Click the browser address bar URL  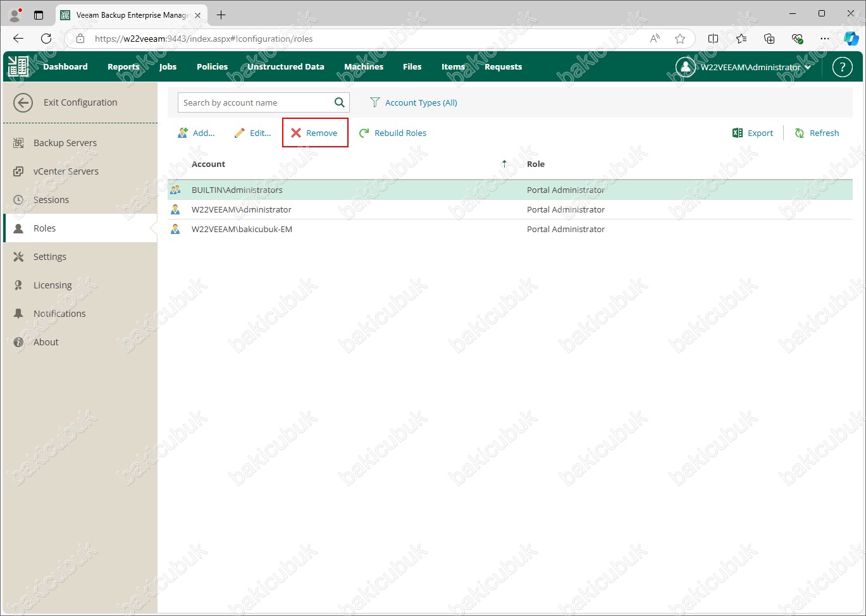coord(204,39)
